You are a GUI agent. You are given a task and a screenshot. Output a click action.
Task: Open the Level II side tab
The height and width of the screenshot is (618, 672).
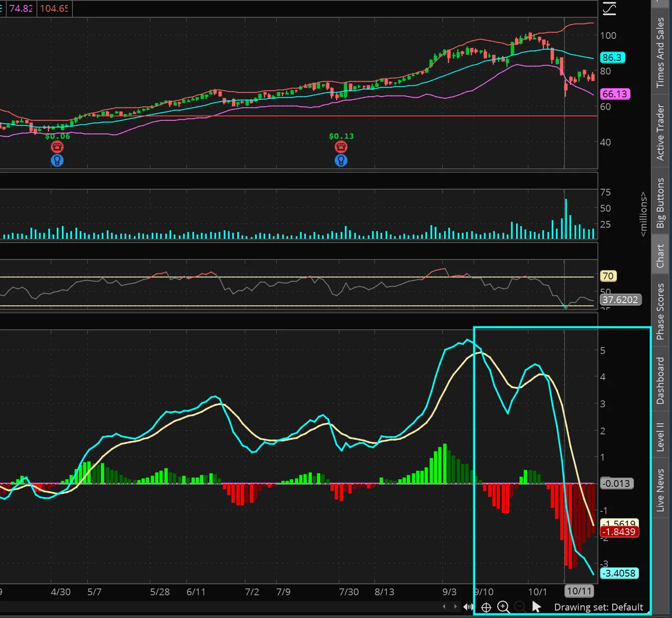660,436
